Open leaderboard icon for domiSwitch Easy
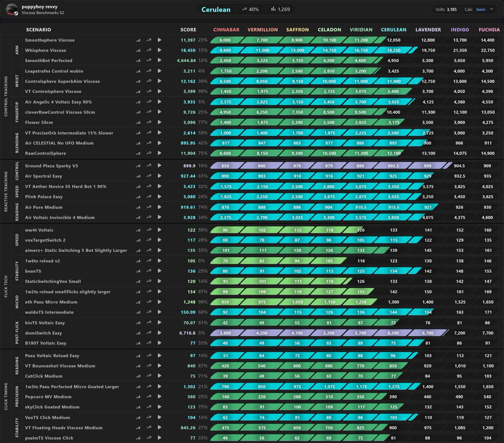Image resolution: width=504 pixels, height=443 pixels. point(138,333)
